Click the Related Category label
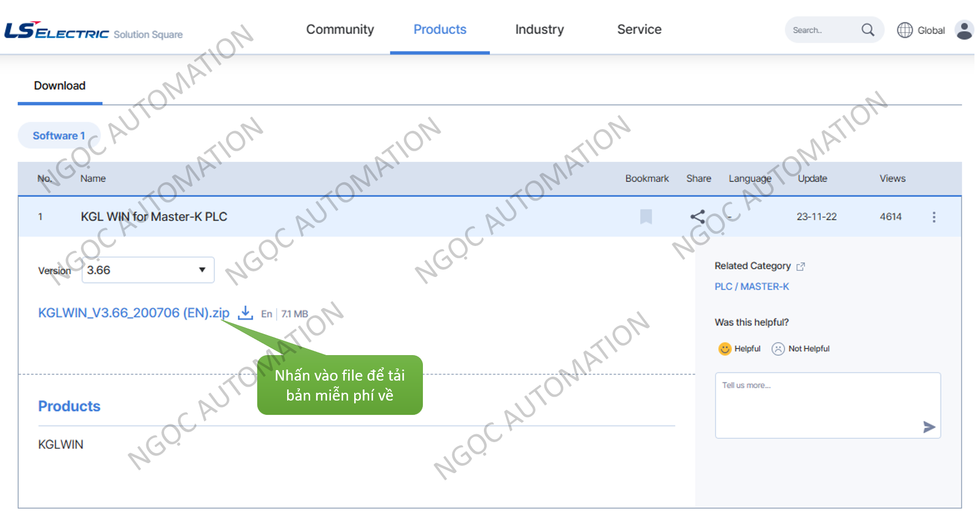The height and width of the screenshot is (513, 980). tap(752, 266)
